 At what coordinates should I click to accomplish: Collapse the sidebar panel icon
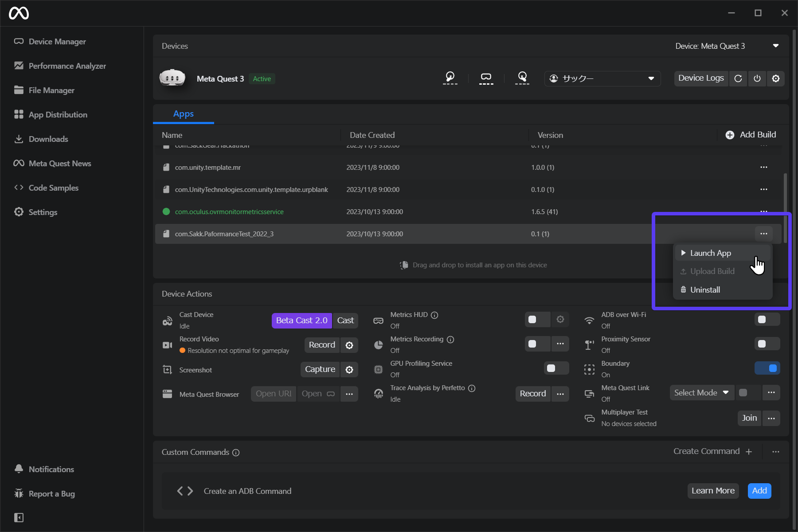pos(19,517)
